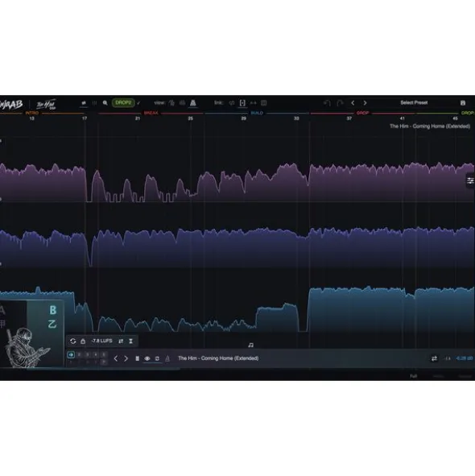Viewport: 475px width, 476px height.
Task: Click the magnifier search icon in top toolbar
Action: point(105,103)
